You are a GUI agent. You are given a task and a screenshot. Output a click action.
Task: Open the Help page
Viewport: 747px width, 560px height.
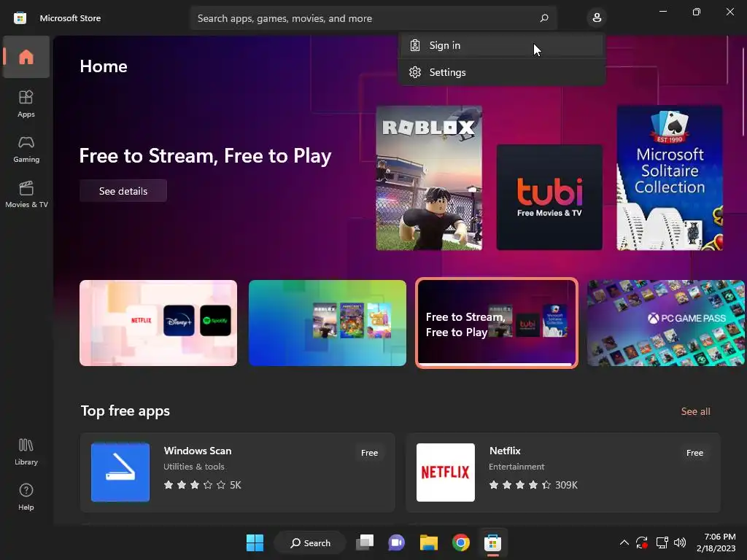26,497
